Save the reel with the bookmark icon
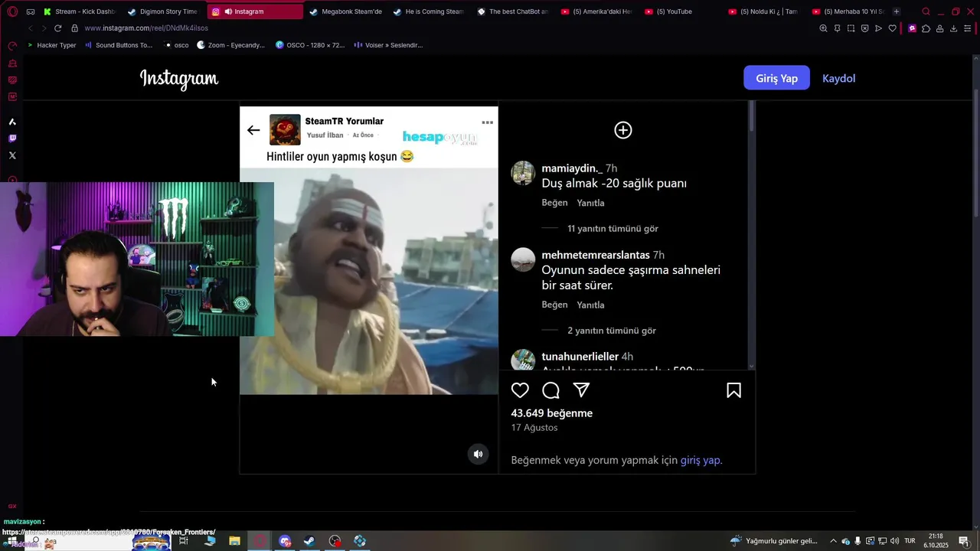The height and width of the screenshot is (551, 980). click(x=733, y=390)
